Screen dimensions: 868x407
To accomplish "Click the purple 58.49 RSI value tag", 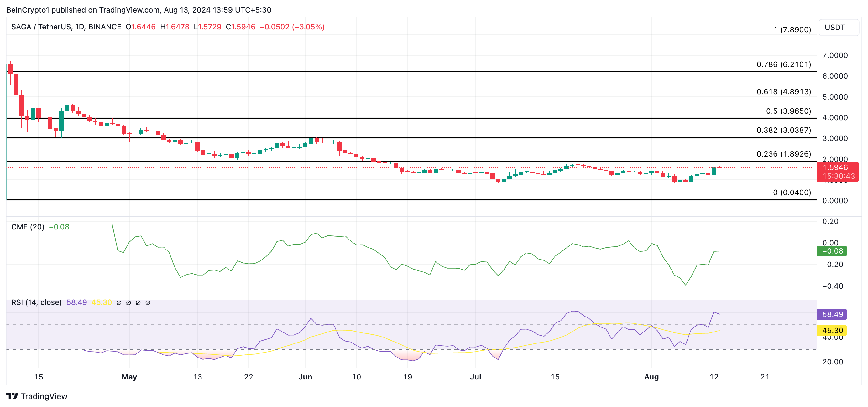I will [831, 314].
